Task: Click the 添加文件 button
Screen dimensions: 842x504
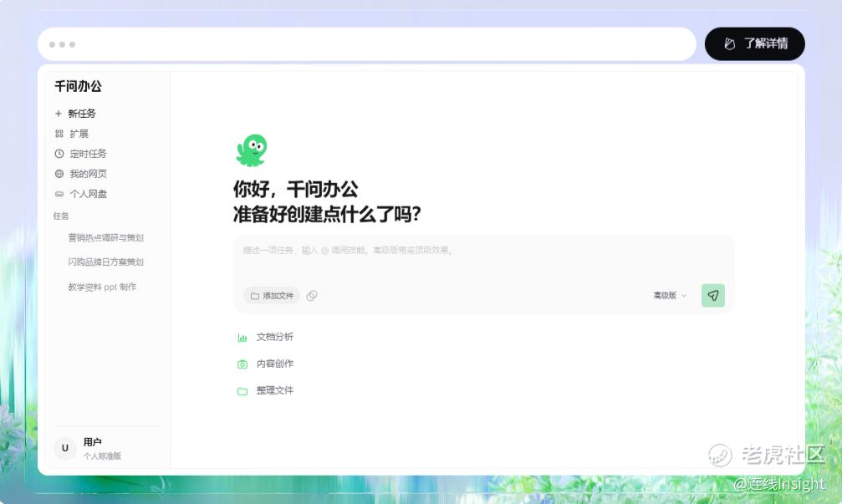Action: tap(272, 296)
